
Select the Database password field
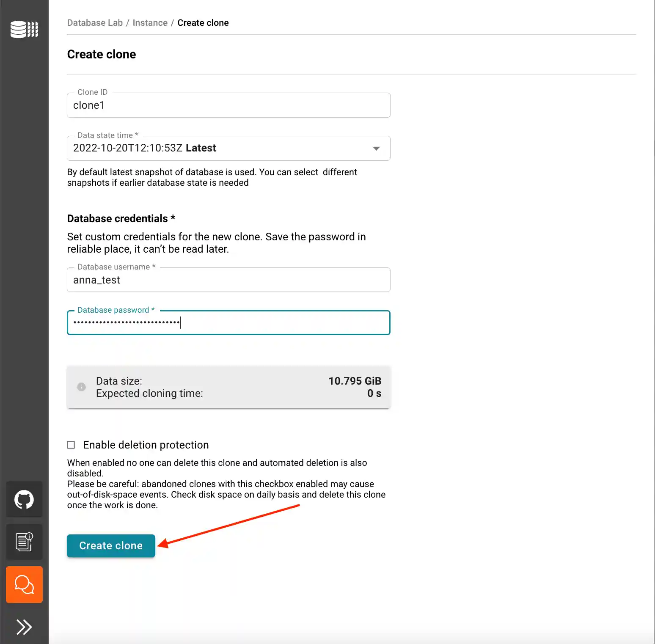pyautogui.click(x=228, y=322)
